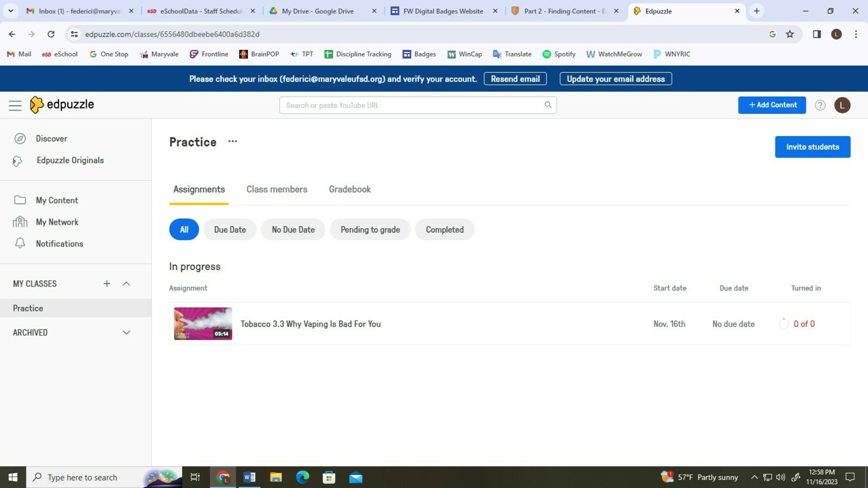Switch to the Gradebook tab
Viewport: 868px width, 488px height.
[350, 189]
